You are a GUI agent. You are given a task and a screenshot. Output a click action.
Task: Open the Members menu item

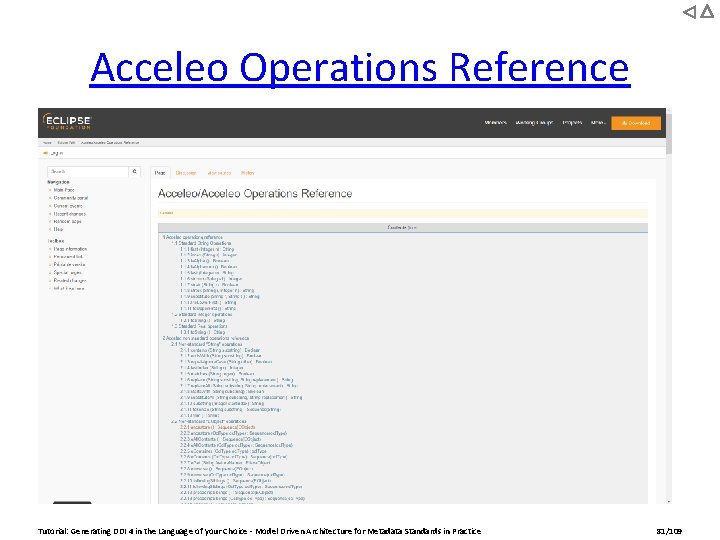pyautogui.click(x=495, y=123)
